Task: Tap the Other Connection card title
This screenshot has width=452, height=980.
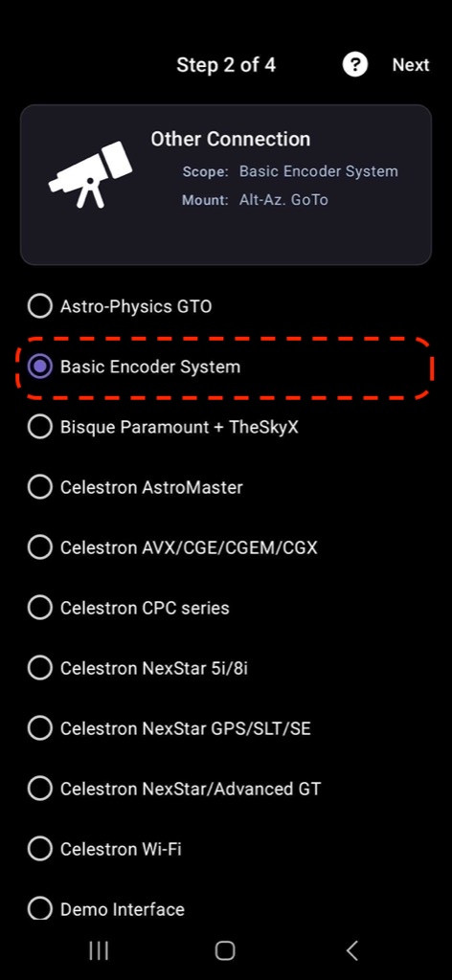Action: [x=230, y=139]
